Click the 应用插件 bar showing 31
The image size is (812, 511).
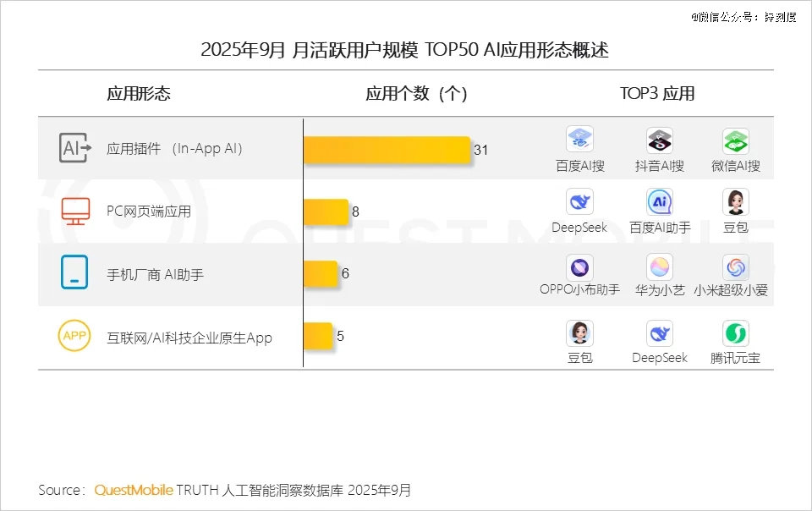pos(387,150)
